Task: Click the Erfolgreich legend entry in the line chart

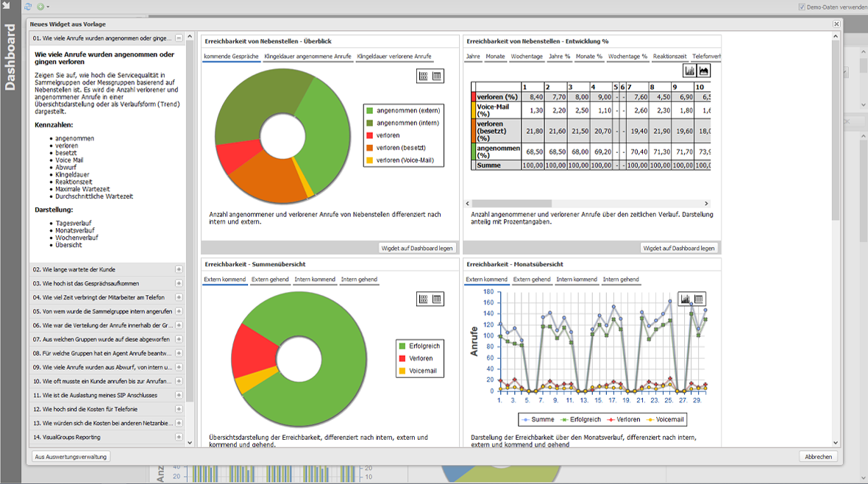Action: tap(580, 419)
